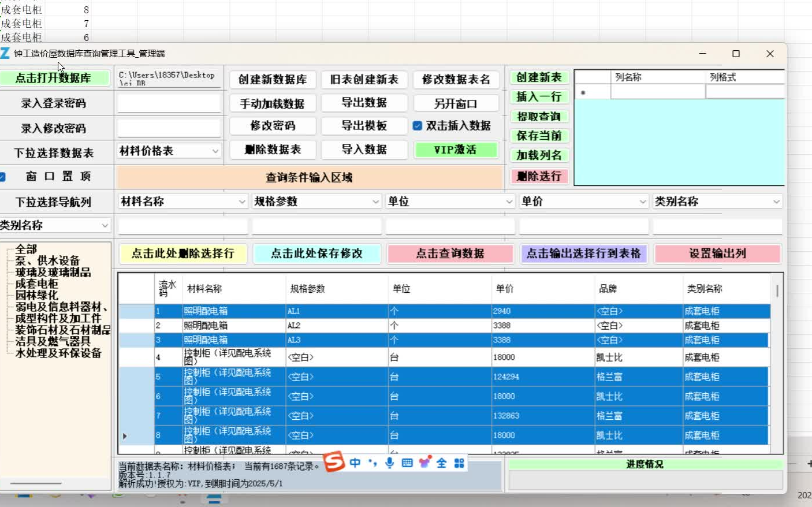Click the 点击查询数据 button
Viewport: 812px width, 507px height.
(x=450, y=254)
